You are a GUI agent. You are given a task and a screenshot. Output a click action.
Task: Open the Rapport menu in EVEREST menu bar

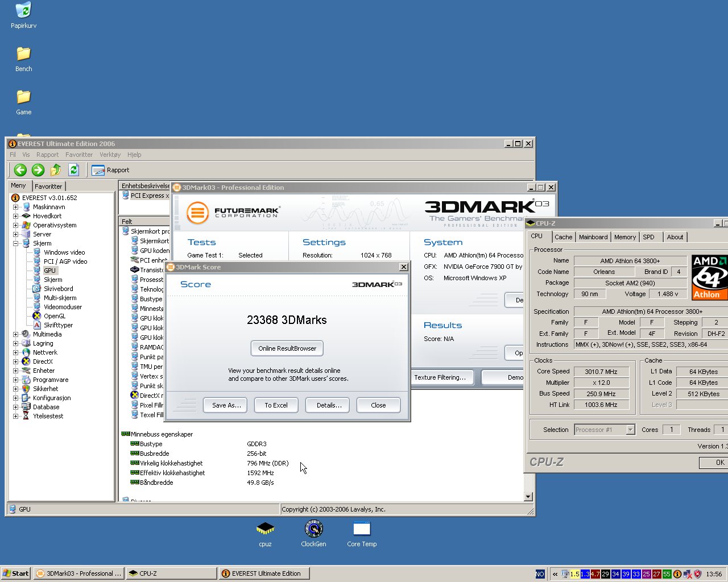[47, 155]
